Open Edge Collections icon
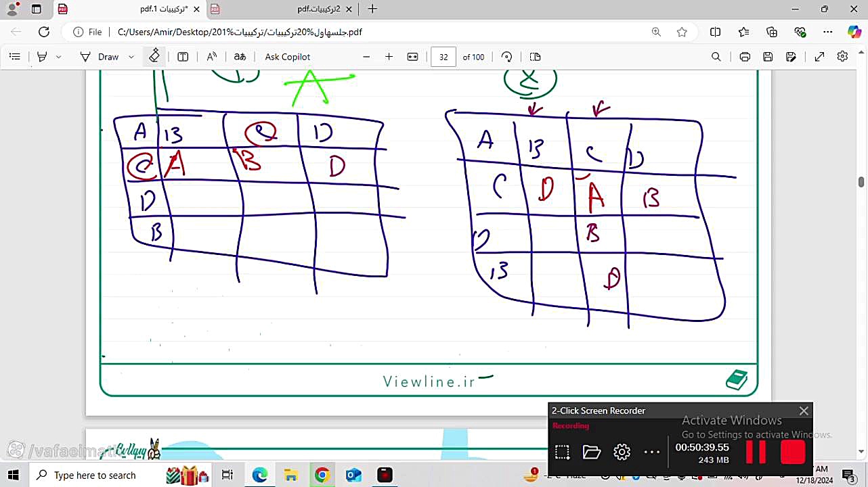 coord(772,32)
